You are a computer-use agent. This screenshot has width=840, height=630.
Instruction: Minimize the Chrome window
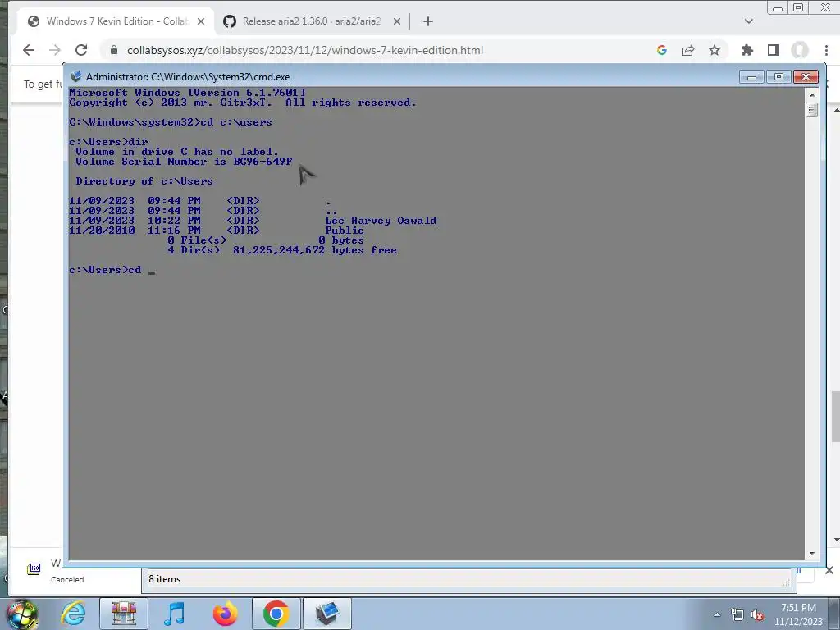[x=778, y=7]
